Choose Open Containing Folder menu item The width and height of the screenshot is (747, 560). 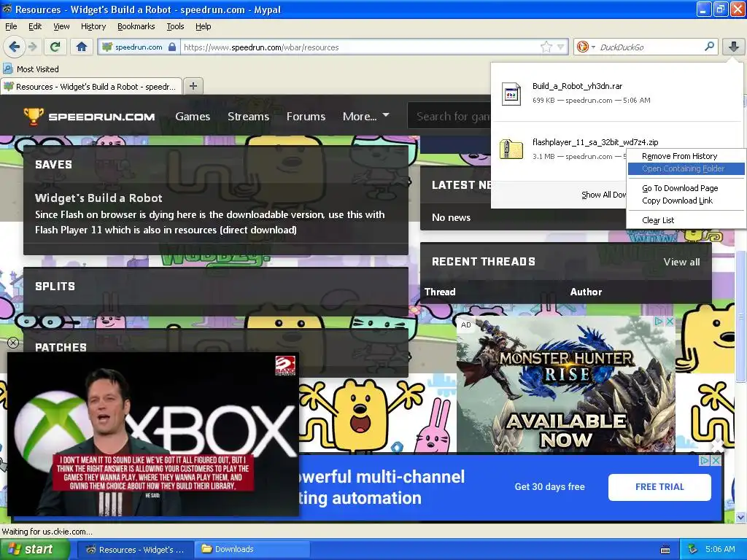686,168
